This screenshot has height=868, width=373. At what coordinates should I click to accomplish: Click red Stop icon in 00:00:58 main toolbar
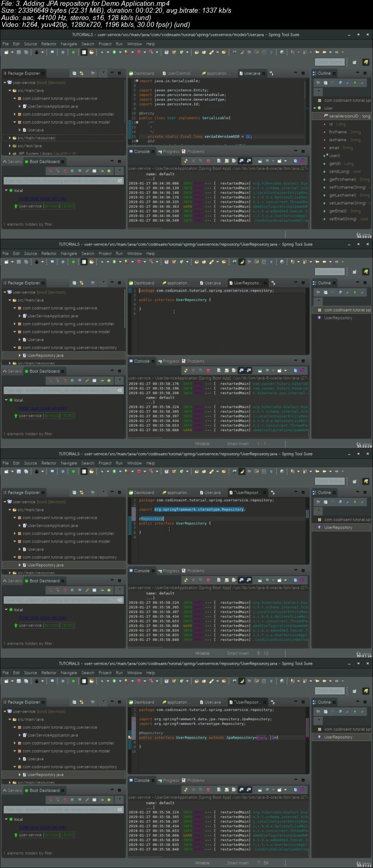point(139,262)
